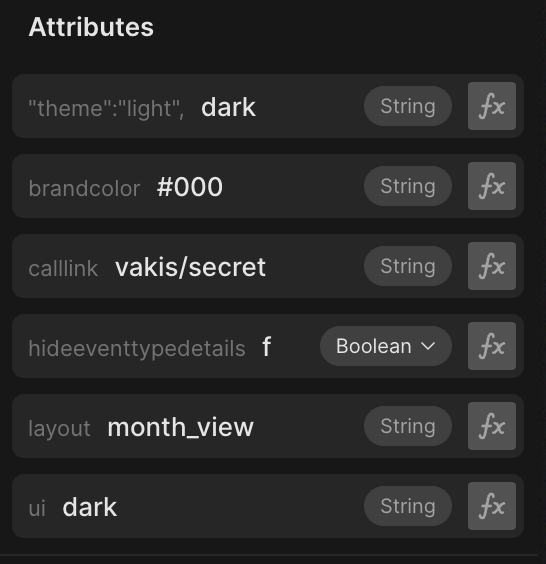Click the fx icon for theme attribute
This screenshot has height=564, width=546.
click(492, 106)
